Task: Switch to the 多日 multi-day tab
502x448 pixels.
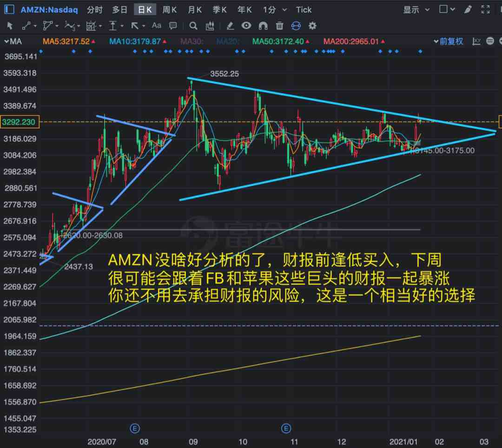Action: tap(120, 10)
